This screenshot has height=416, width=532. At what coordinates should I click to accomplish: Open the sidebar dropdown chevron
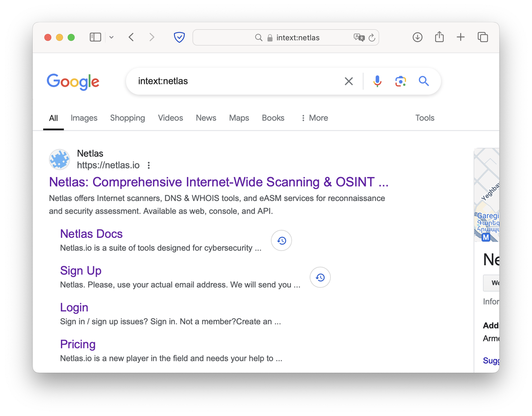(111, 37)
